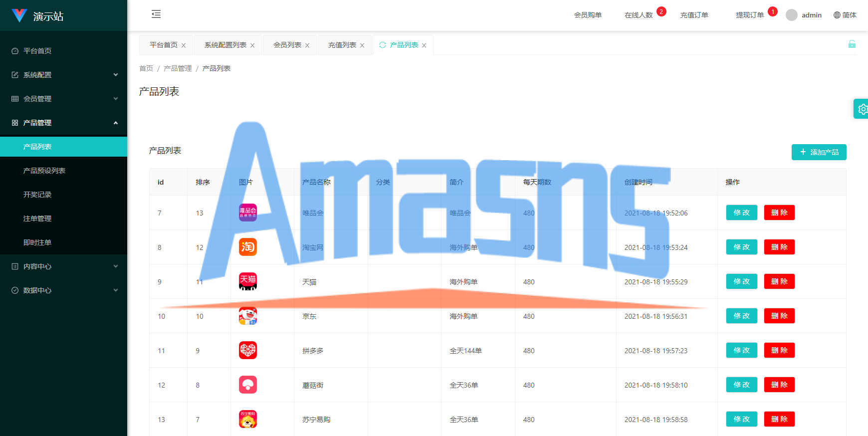Click the 蘑菇街 product icon
Screen dimensions: 868x436
[x=248, y=385]
